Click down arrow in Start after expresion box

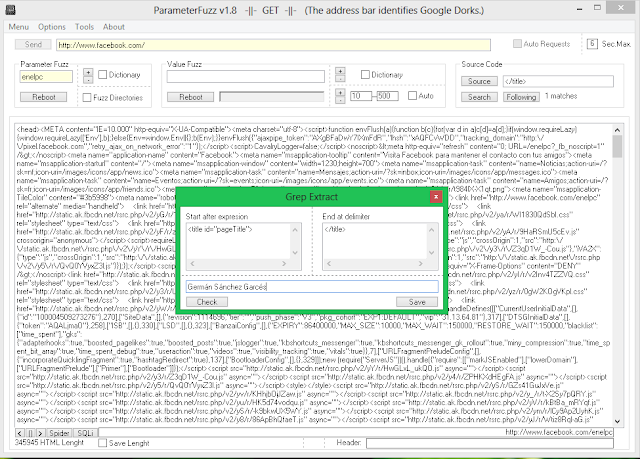295,253
